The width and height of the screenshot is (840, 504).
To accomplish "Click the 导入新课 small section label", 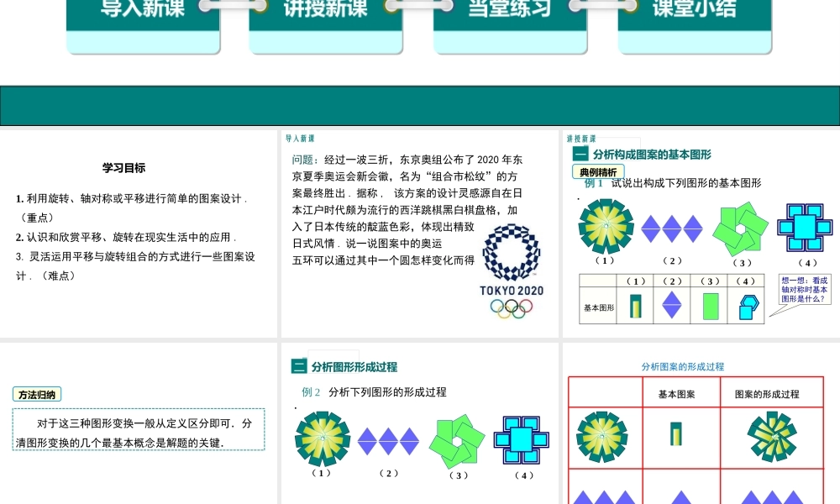I will [300, 139].
